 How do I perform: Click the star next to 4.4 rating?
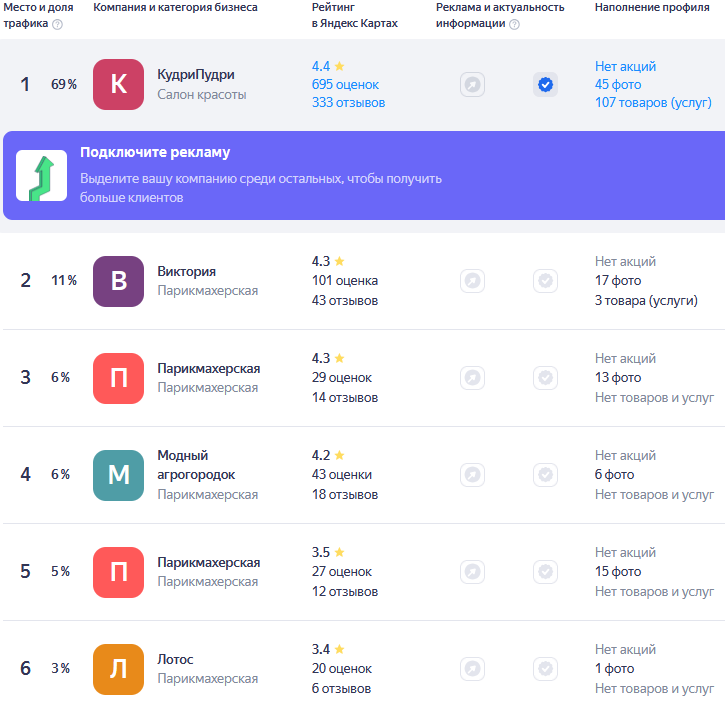339,66
